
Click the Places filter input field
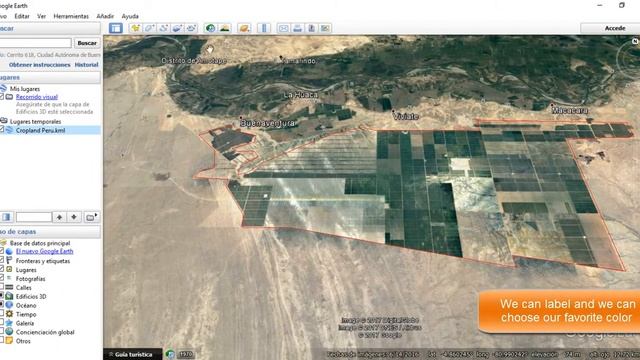(x=34, y=217)
